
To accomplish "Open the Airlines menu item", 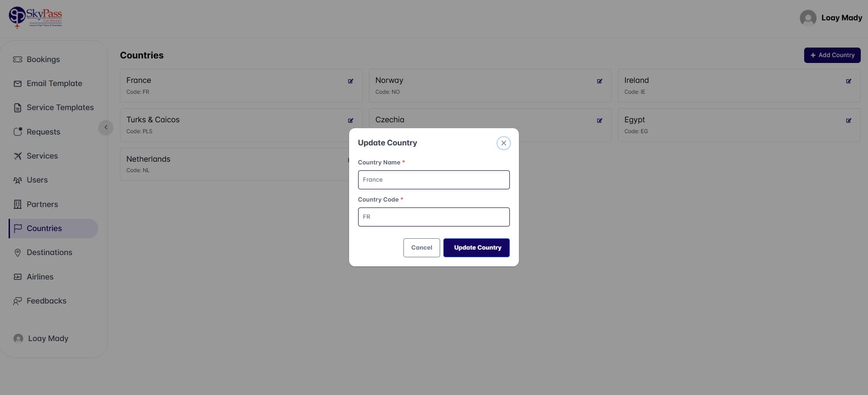I will (53, 277).
